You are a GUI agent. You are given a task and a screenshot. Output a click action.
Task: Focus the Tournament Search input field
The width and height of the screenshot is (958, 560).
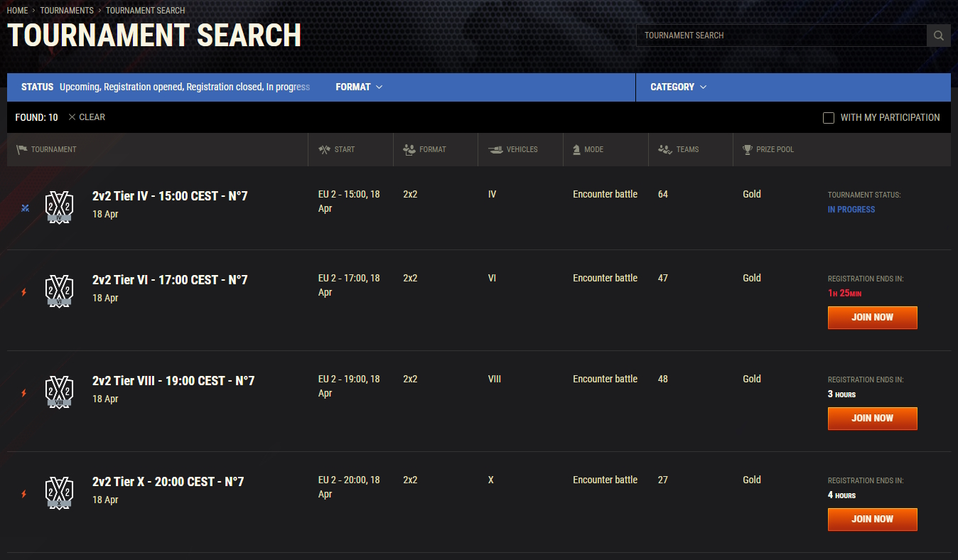point(780,36)
